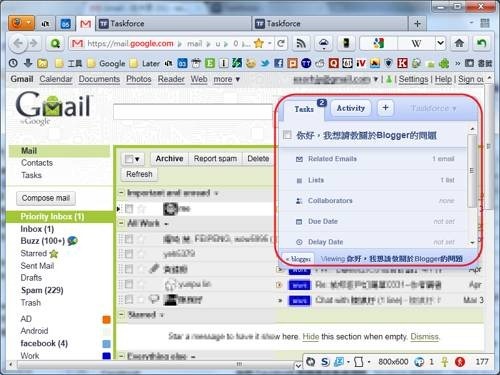500x375 pixels.
Task: Switch to Activity tab in Taskforce
Action: 350,108
